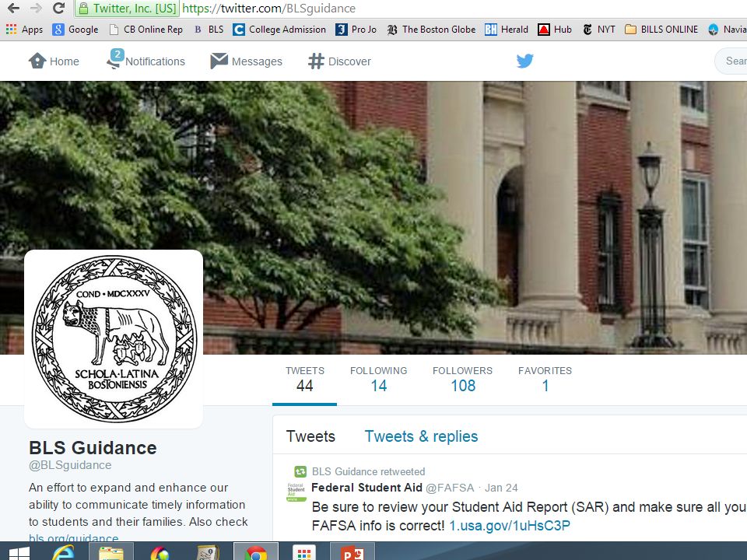747x560 pixels.
Task: Open the BILLS ONLINE bookmark folder
Action: [x=661, y=30]
